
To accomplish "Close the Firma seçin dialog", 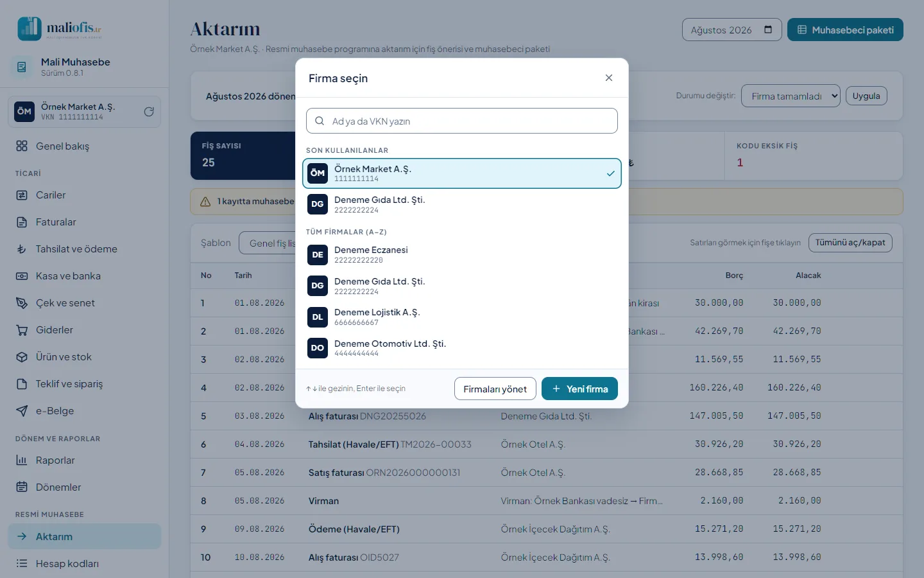I will pos(609,78).
